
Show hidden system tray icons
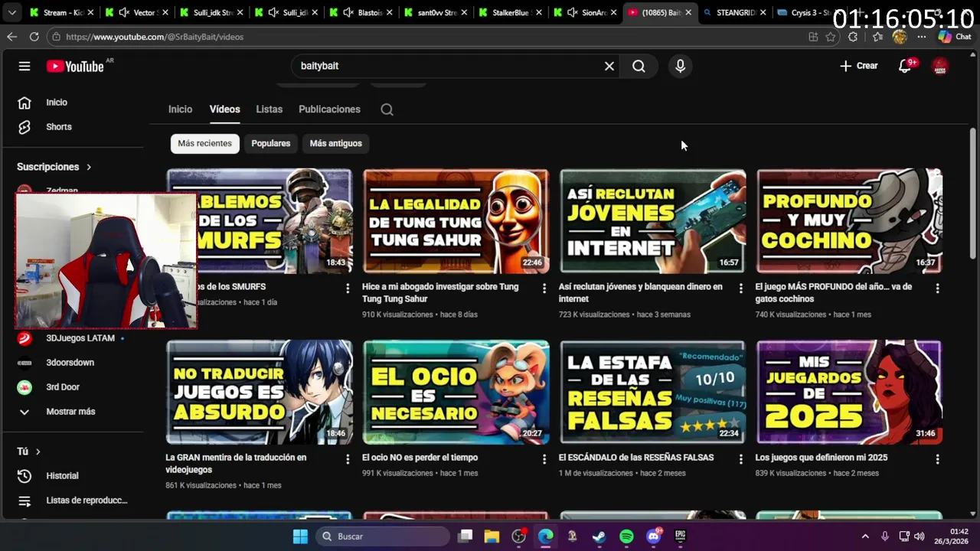tap(865, 536)
